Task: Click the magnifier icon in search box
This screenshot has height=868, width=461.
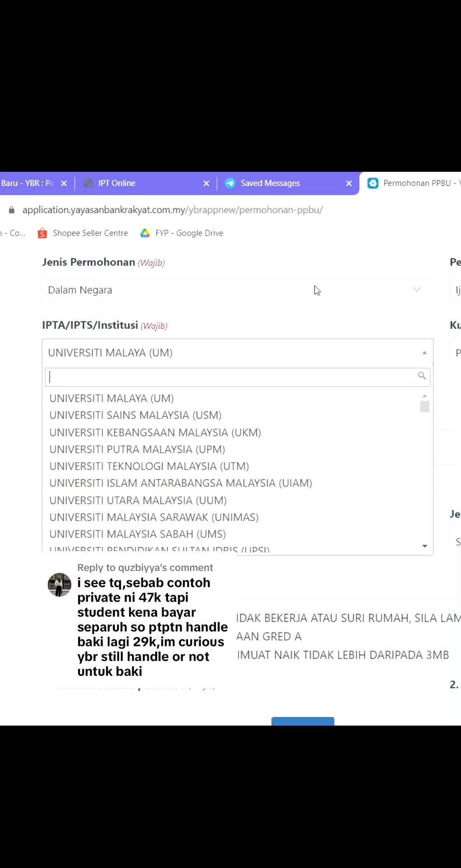Action: tap(422, 376)
